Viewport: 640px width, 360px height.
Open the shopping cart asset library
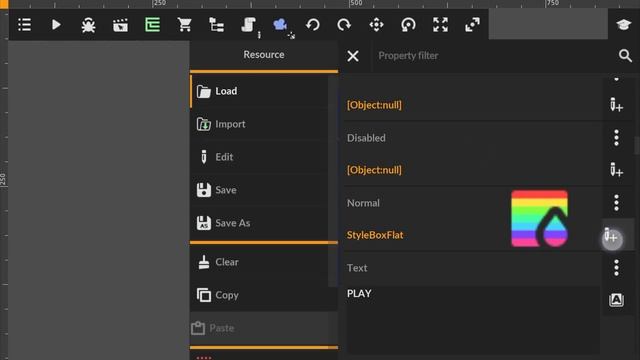[184, 25]
